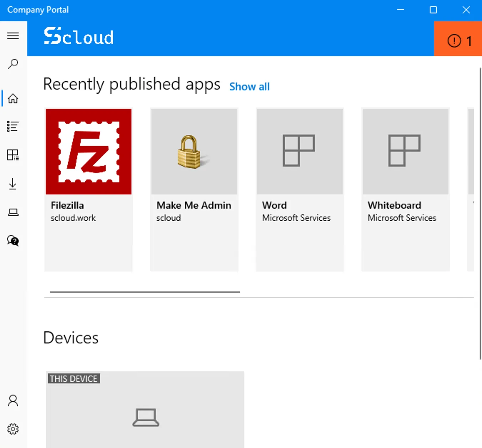Click the search magnifier icon

13,64
